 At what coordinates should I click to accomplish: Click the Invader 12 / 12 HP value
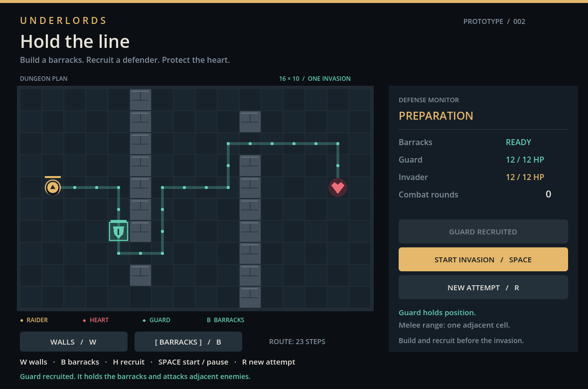click(x=525, y=177)
